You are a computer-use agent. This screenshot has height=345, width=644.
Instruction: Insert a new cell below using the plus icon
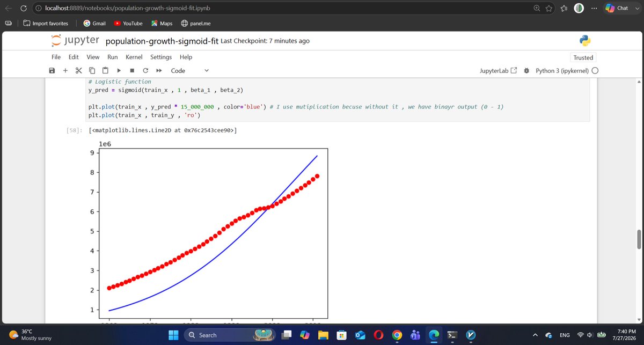point(65,70)
